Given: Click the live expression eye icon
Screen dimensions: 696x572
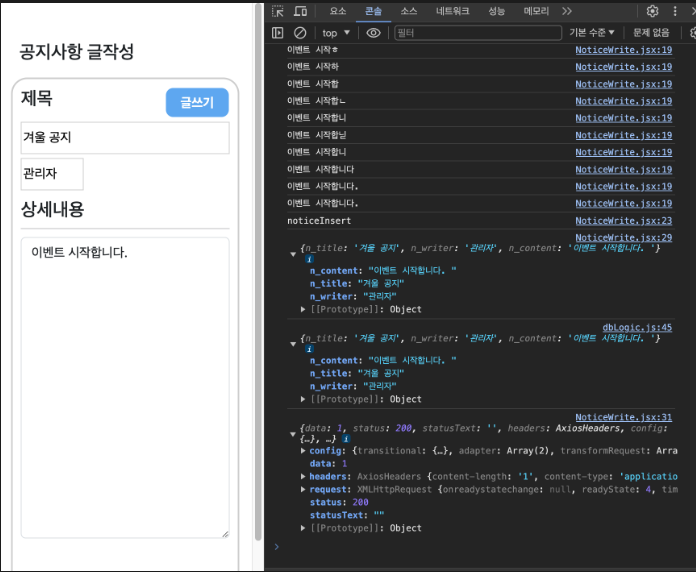Looking at the screenshot, I should coord(373,33).
